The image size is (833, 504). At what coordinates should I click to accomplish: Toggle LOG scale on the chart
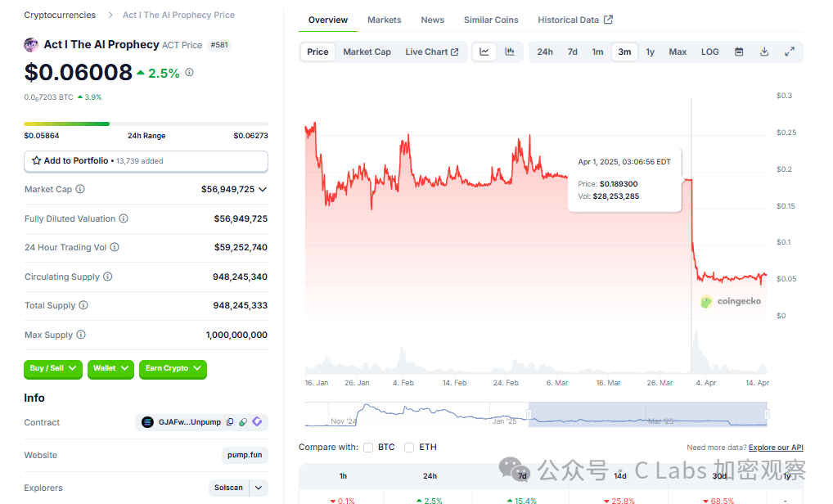click(x=709, y=52)
